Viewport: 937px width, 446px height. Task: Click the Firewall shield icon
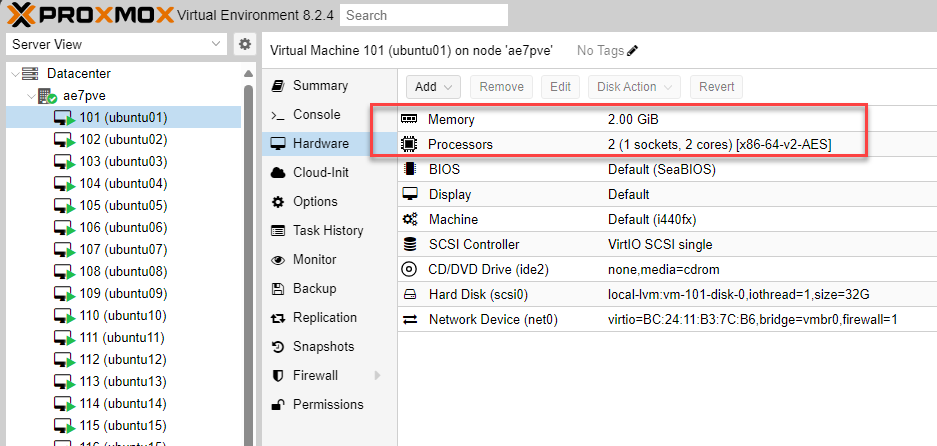278,376
